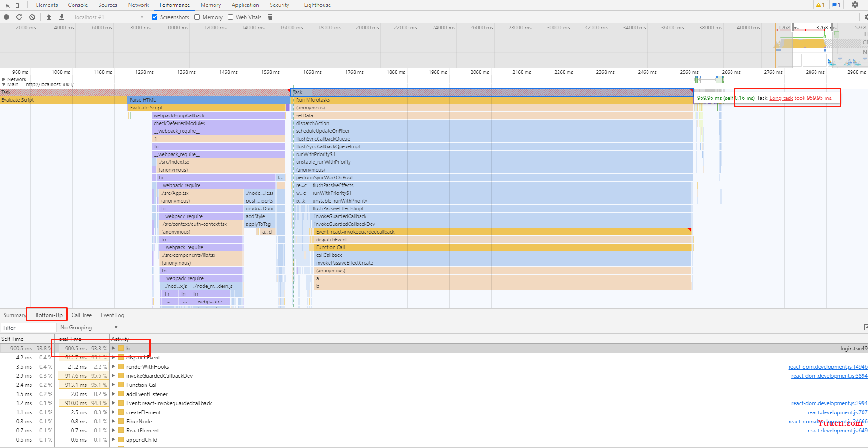
Task: Activate the inspect element picker icon
Action: point(6,5)
